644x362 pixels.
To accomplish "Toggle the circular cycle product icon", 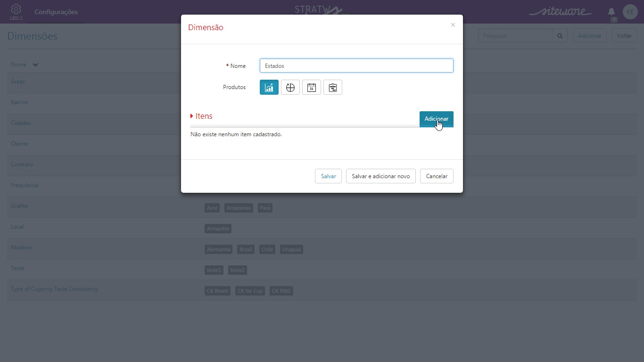I will point(290,87).
